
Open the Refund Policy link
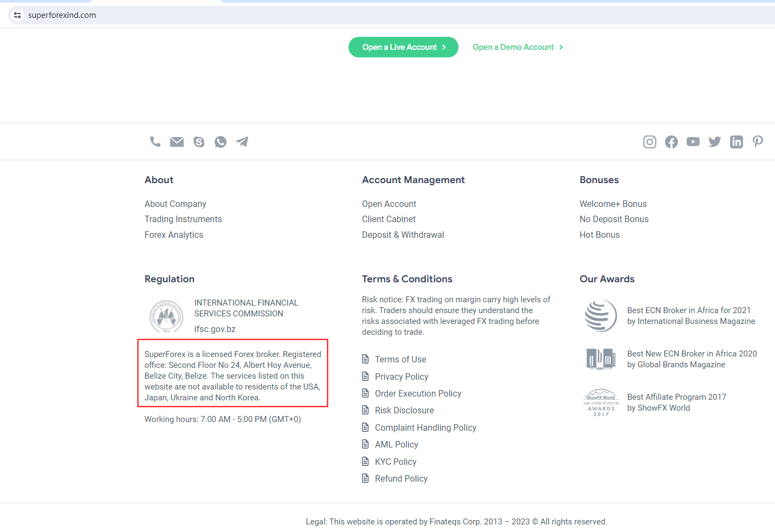(x=401, y=478)
